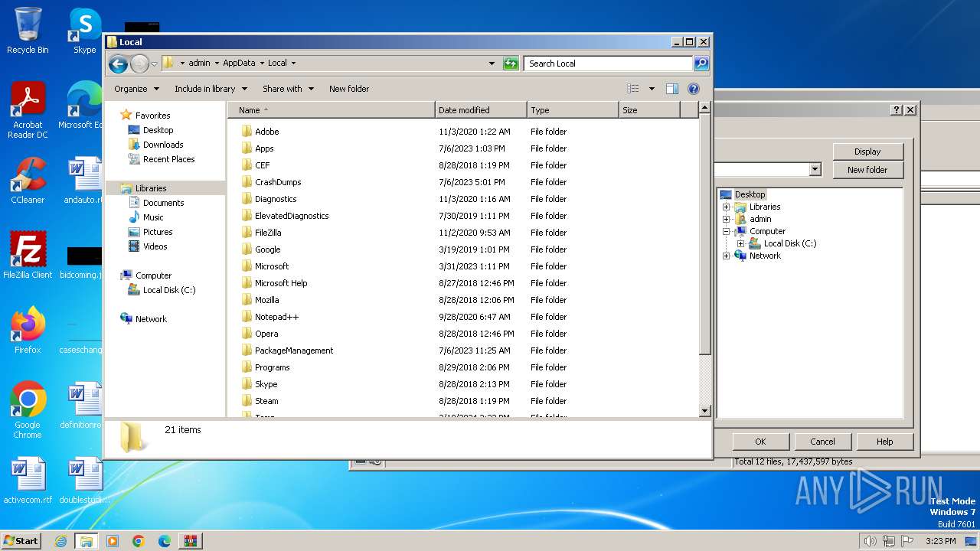The image size is (980, 551).
Task: Select Recent Places in navigation pane
Action: click(168, 159)
